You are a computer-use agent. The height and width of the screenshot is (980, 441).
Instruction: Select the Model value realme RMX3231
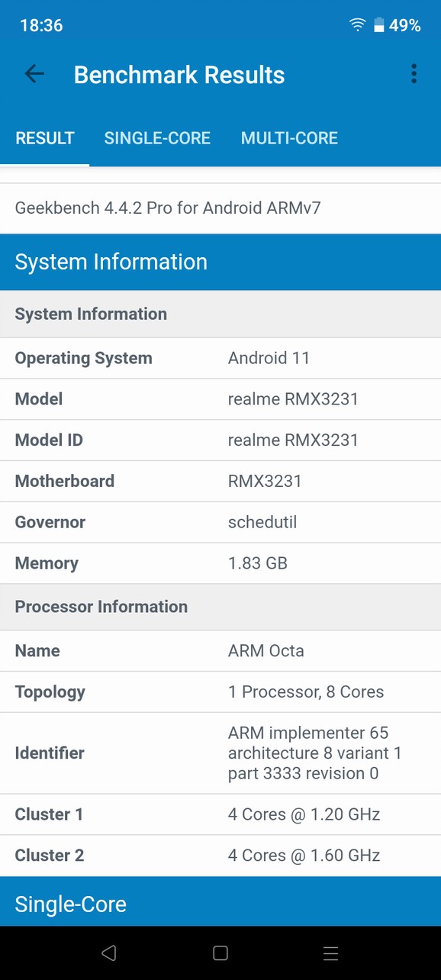293,399
